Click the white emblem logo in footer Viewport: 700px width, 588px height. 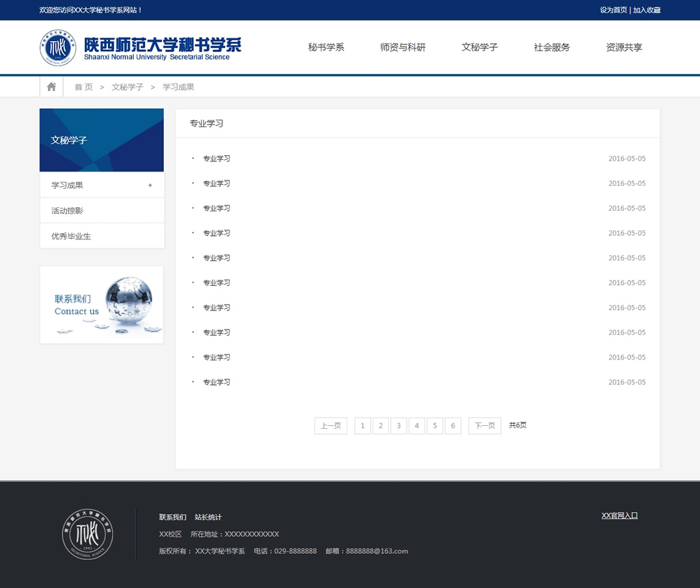87,534
